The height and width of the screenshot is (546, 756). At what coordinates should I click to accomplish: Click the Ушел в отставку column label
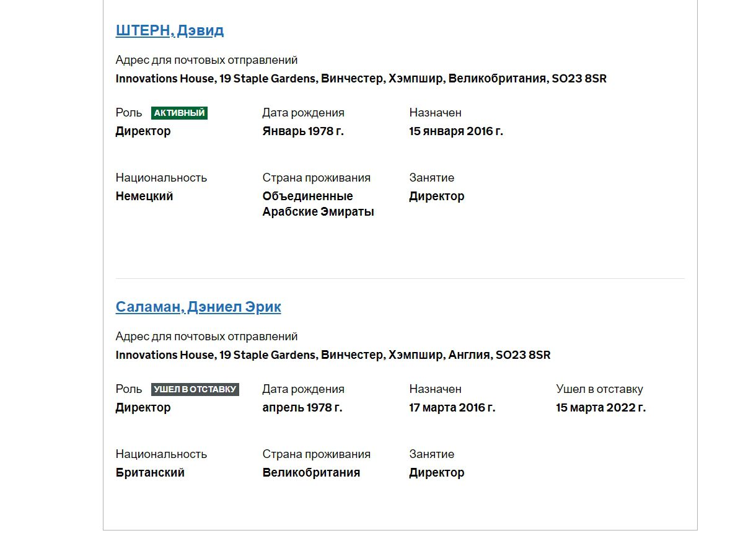[x=599, y=389]
